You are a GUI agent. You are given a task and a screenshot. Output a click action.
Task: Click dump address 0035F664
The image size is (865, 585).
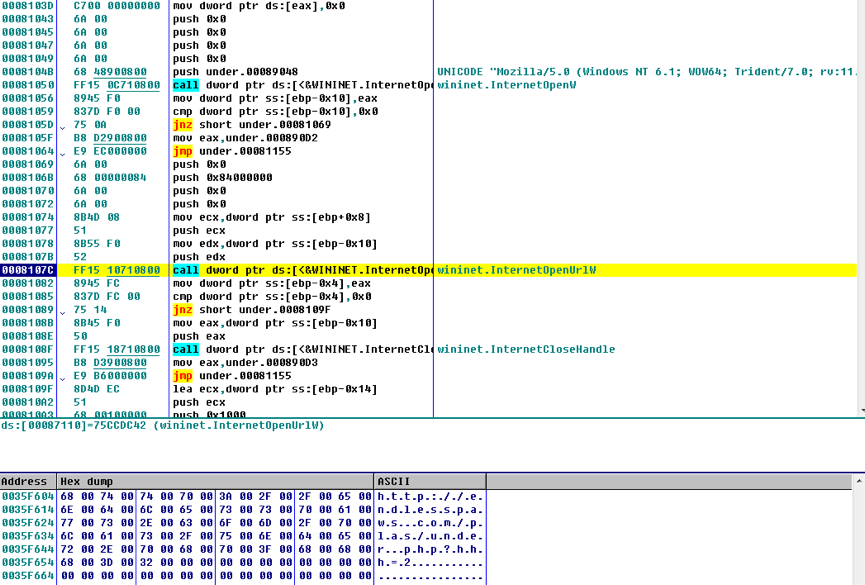28,576
